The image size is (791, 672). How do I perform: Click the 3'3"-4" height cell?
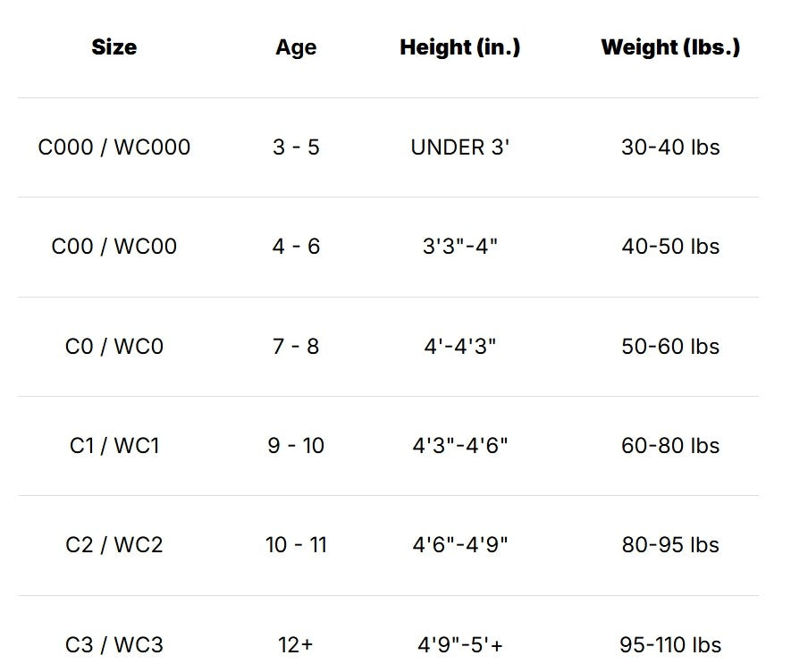click(x=460, y=247)
